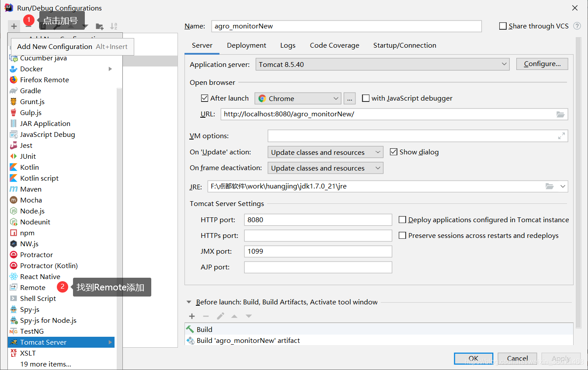
Task: Click the browser ellipsis button
Action: pos(350,98)
